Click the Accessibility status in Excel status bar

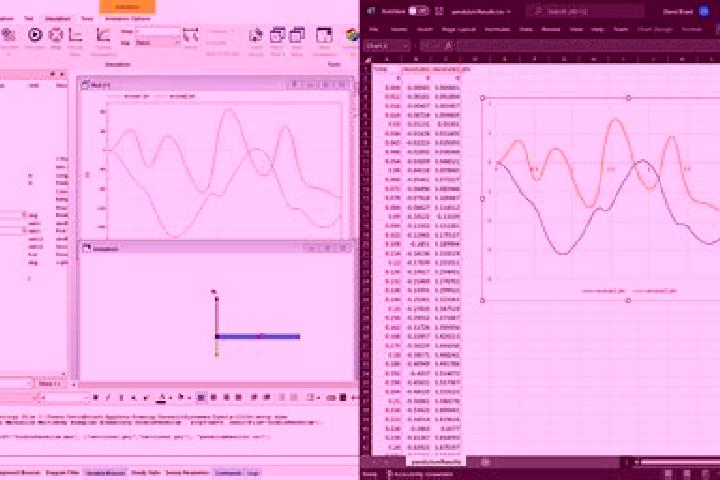(419, 474)
